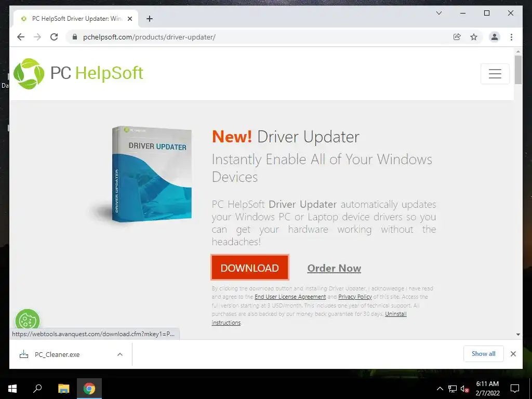The height and width of the screenshot is (399, 532).
Task: Close the downloads bar
Action: click(x=513, y=354)
